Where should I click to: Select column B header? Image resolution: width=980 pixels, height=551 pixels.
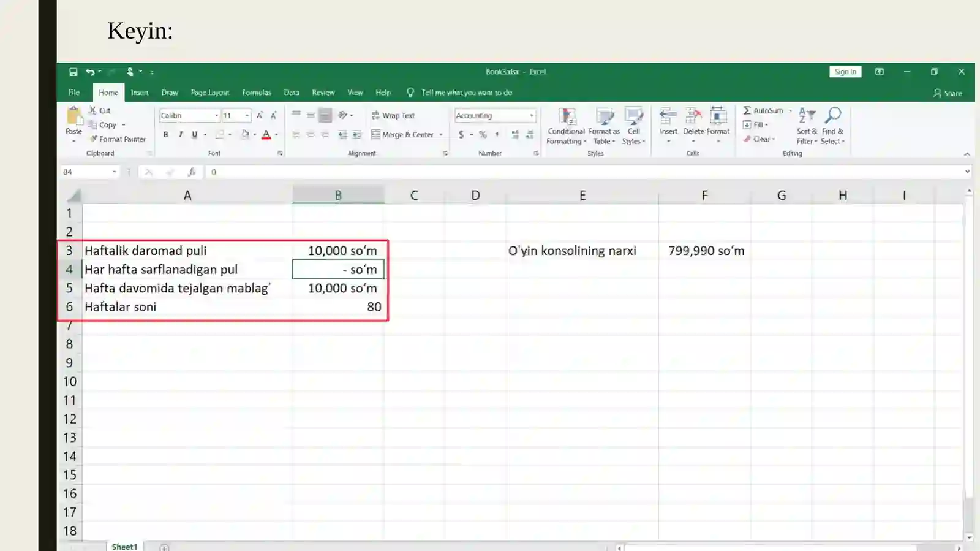pos(338,195)
